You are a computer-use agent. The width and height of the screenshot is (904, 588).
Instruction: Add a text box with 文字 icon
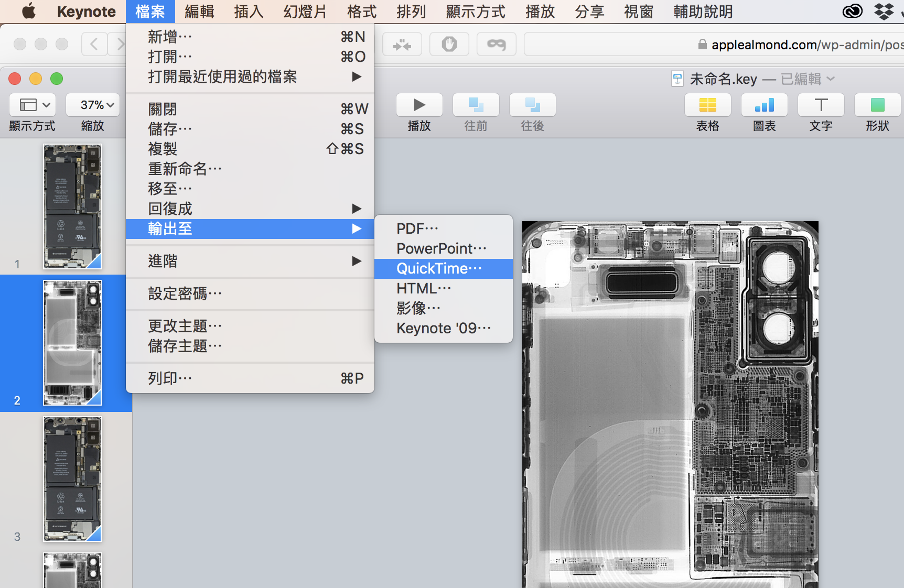(x=821, y=105)
